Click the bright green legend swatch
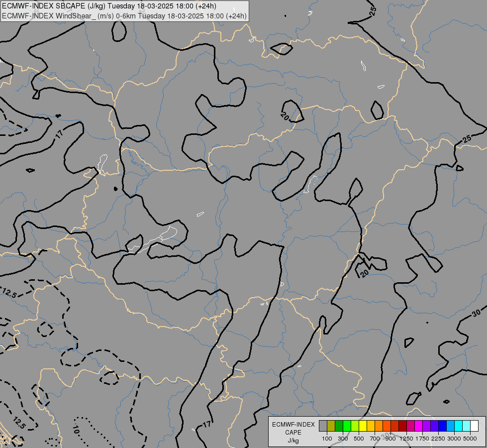The image size is (487, 448). coord(347,426)
